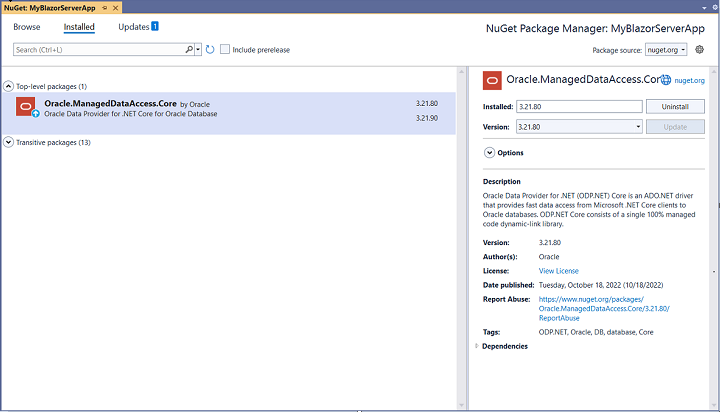The height and width of the screenshot is (412, 720).
Task: Click the Updates count badge
Action: 155,26
